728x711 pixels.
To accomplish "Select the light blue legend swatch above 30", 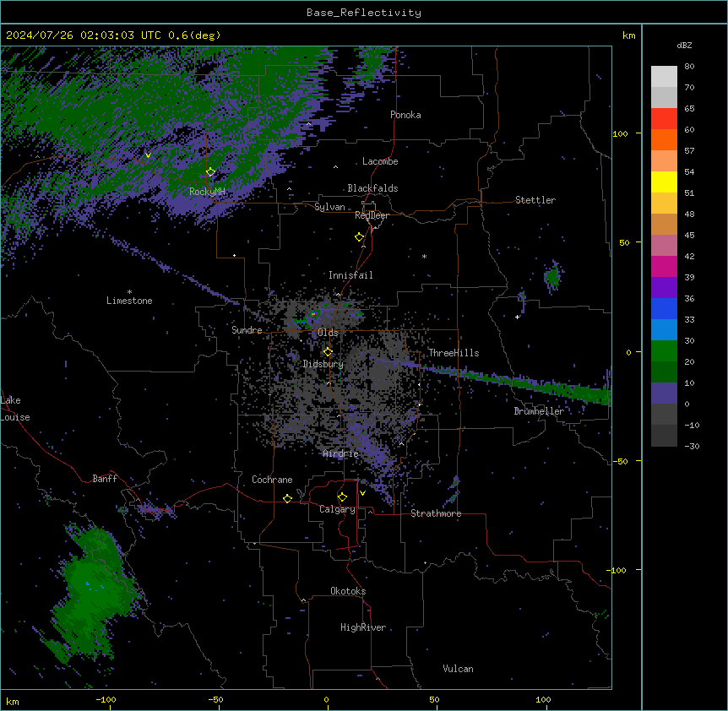I will (x=664, y=330).
